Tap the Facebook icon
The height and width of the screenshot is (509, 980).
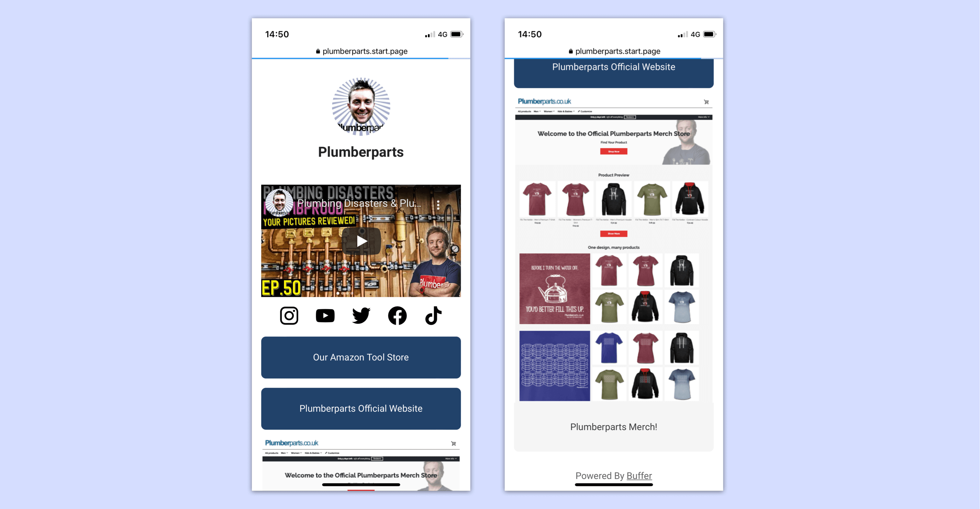[x=396, y=315]
